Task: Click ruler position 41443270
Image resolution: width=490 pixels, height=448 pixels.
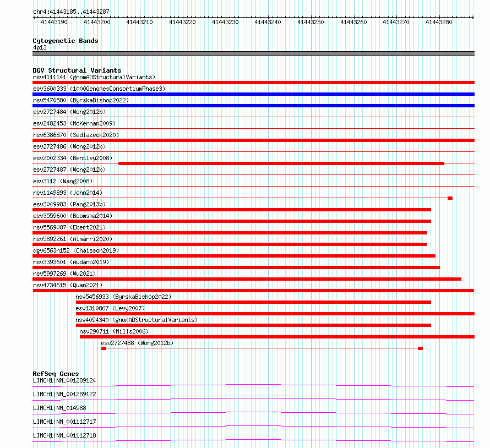Action: click(396, 22)
